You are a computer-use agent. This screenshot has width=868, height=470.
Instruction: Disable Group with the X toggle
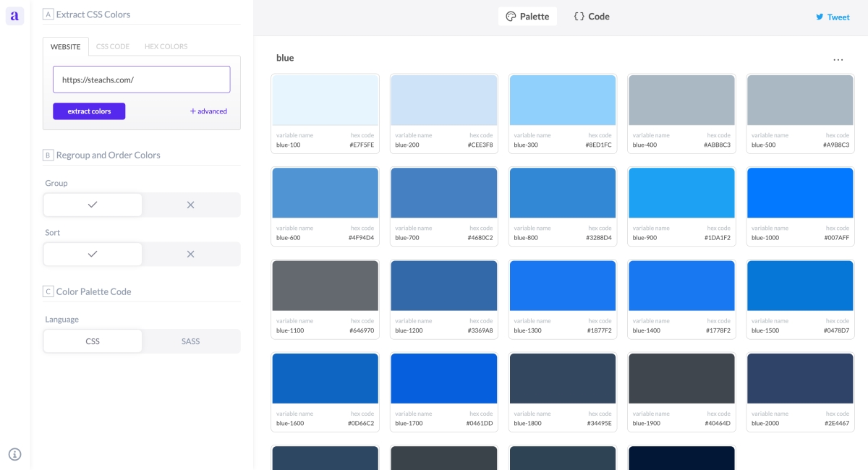click(191, 205)
